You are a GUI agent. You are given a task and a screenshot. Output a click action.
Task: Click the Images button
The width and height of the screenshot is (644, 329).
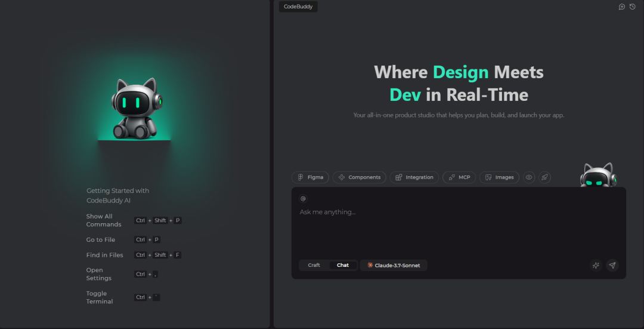coord(500,177)
